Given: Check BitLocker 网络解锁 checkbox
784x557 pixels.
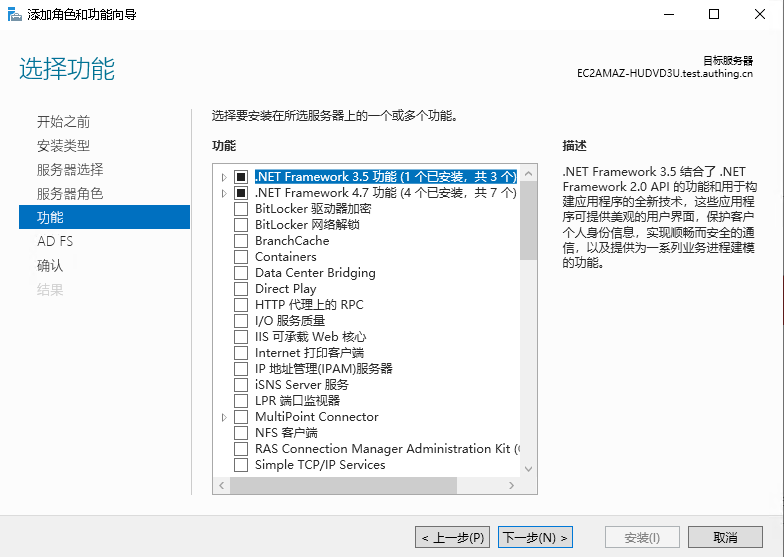Looking at the screenshot, I should [241, 225].
